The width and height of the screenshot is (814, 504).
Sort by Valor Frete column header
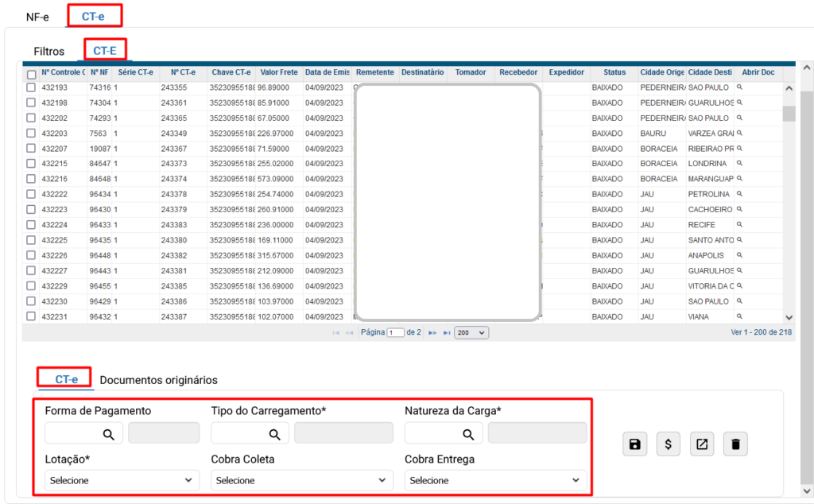pyautogui.click(x=279, y=72)
